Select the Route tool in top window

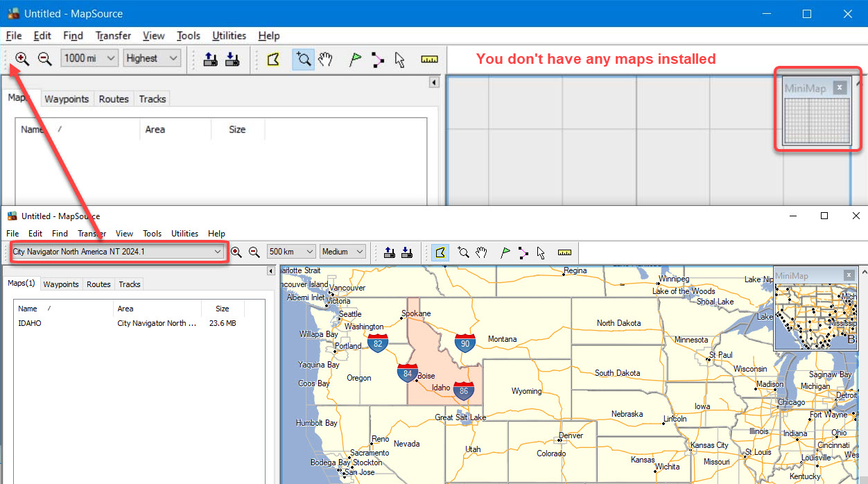coord(377,59)
